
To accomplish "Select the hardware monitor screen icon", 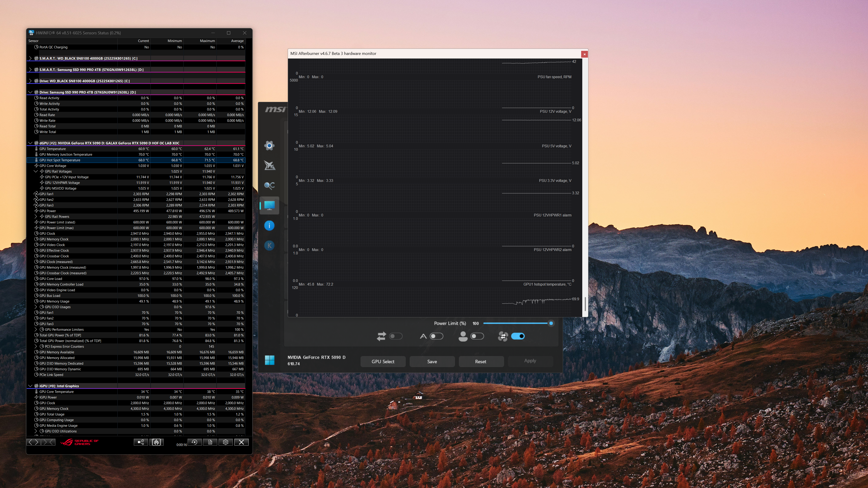I will 269,205.
